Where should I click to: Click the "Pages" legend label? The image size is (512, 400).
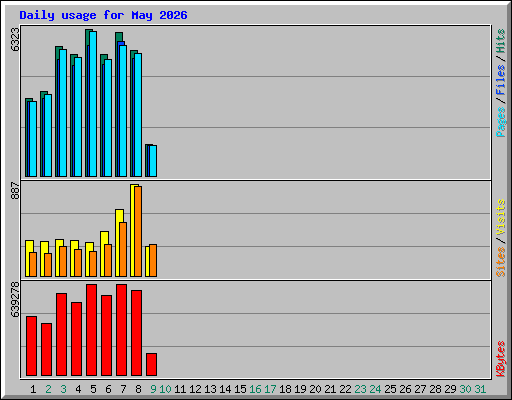pyautogui.click(x=500, y=122)
